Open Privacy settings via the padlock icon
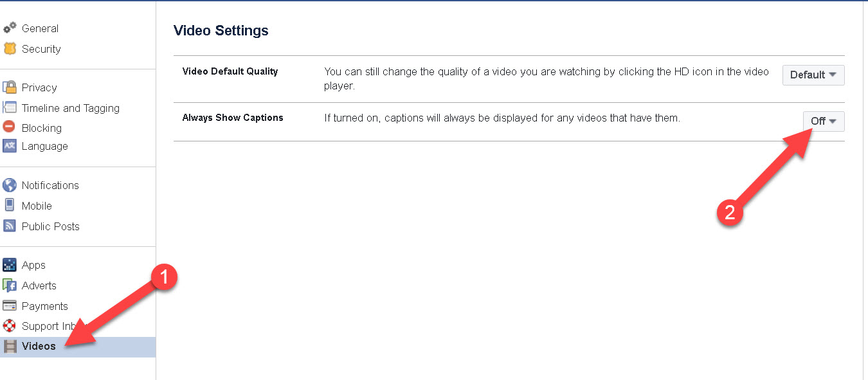The height and width of the screenshot is (380, 868). [x=10, y=87]
